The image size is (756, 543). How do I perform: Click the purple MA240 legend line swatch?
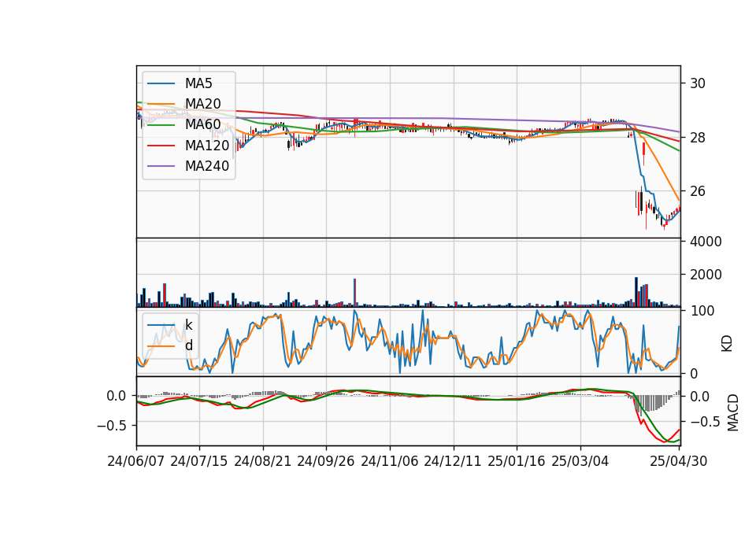tap(161, 167)
